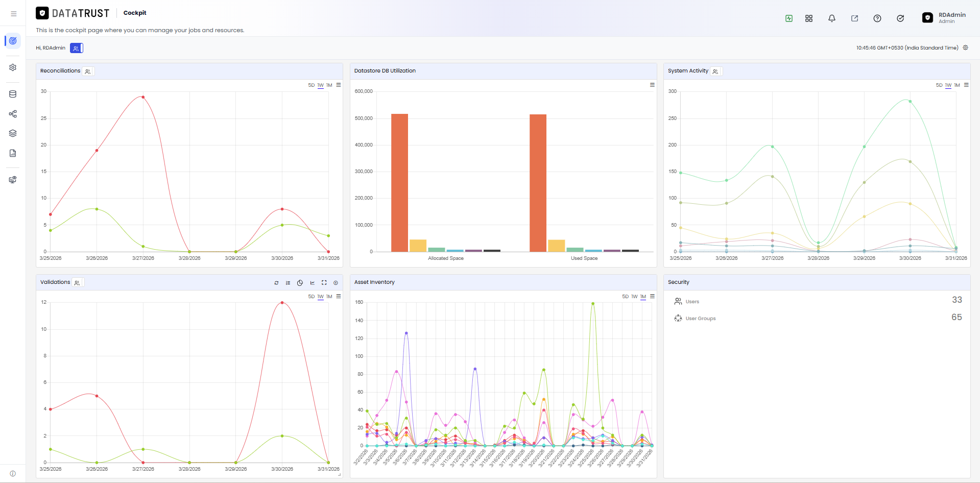Open Datastore DB Utilization chart menu
Image resolution: width=980 pixels, height=483 pixels.
click(x=652, y=85)
